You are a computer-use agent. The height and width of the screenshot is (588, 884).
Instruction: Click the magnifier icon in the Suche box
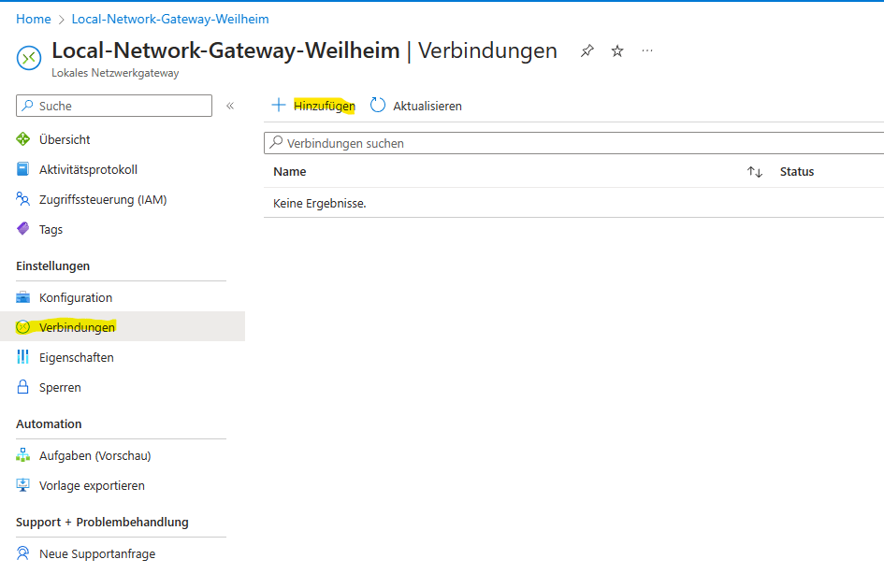[27, 106]
